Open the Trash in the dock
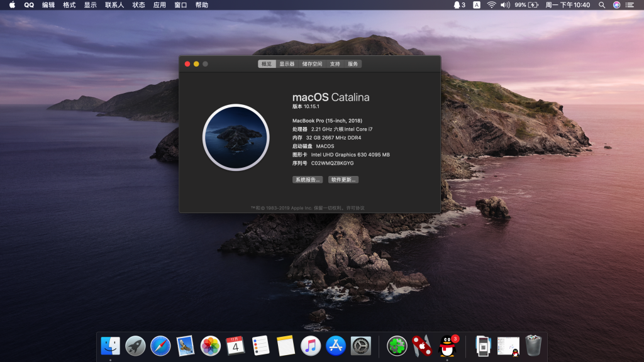The height and width of the screenshot is (362, 644). 533,346
